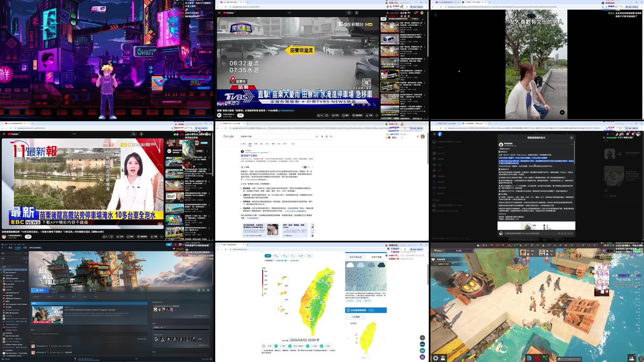Open the gear settings icon in the game's bottom toolbar

tap(436, 358)
